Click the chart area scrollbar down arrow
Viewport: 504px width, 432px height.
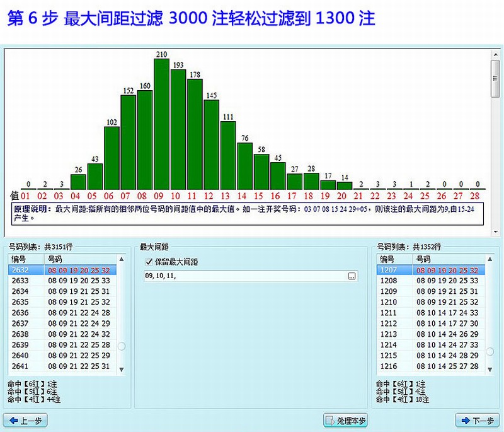point(495,231)
